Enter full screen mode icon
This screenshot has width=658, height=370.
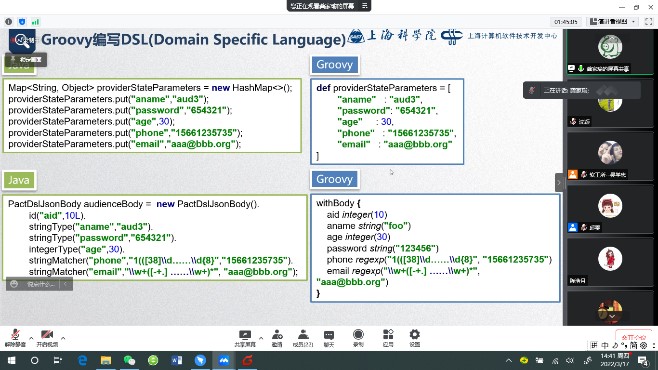pyautogui.click(x=648, y=21)
